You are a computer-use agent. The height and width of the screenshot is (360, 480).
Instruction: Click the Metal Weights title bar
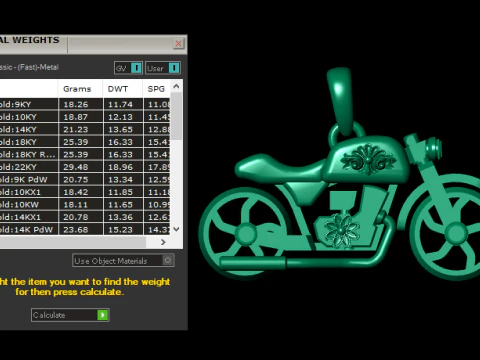tap(93, 44)
